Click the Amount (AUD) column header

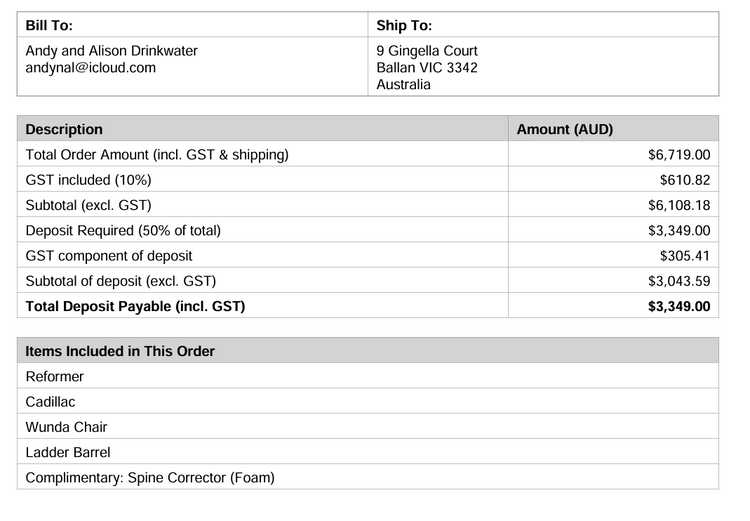pos(564,129)
